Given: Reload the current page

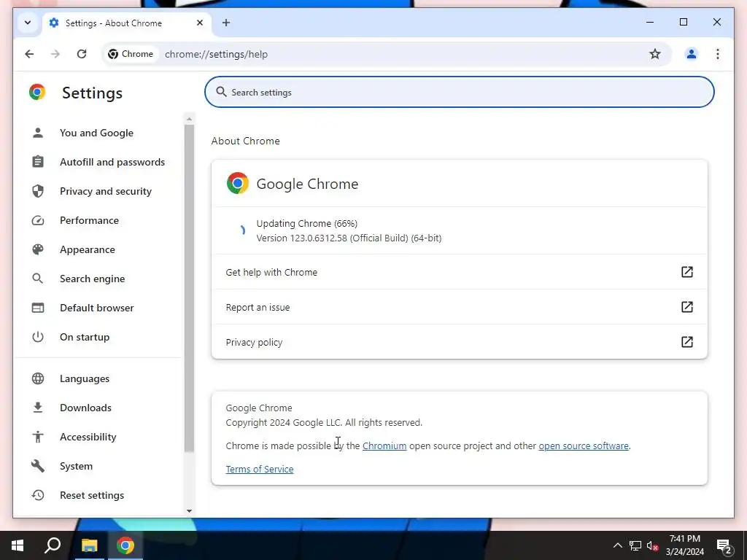Looking at the screenshot, I should (x=82, y=54).
